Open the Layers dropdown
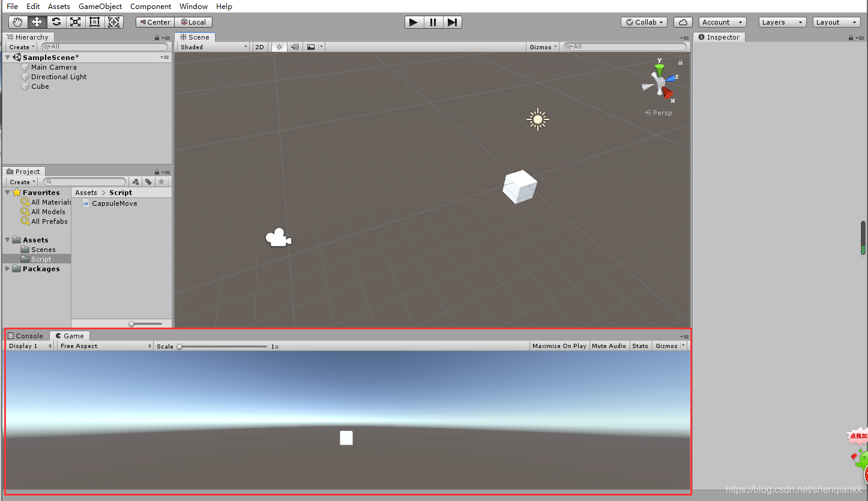Screen dimensions: 868x501 click(782, 22)
